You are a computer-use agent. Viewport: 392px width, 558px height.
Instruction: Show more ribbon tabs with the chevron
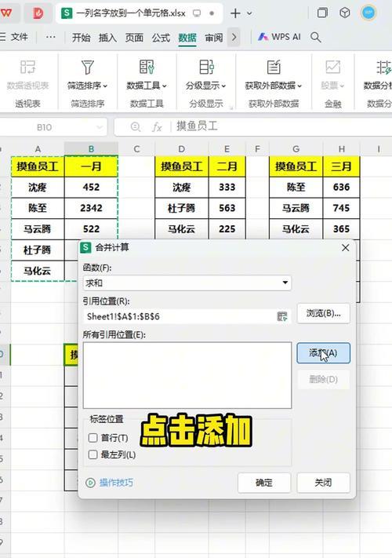pos(234,37)
